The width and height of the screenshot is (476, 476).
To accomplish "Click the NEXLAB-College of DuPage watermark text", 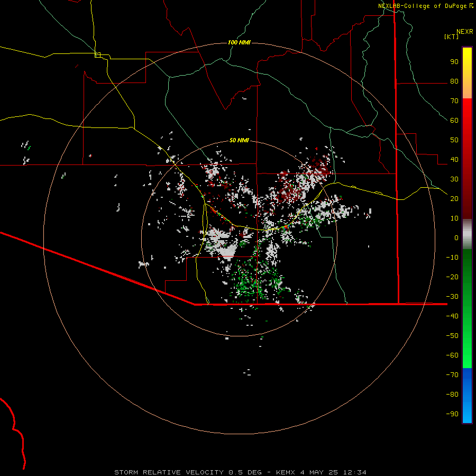I will 425,6.
